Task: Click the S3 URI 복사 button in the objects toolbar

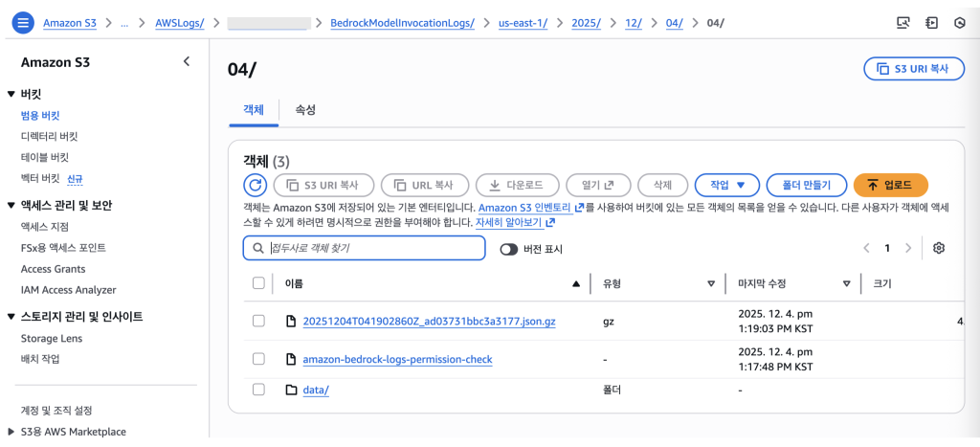Action: [323, 185]
